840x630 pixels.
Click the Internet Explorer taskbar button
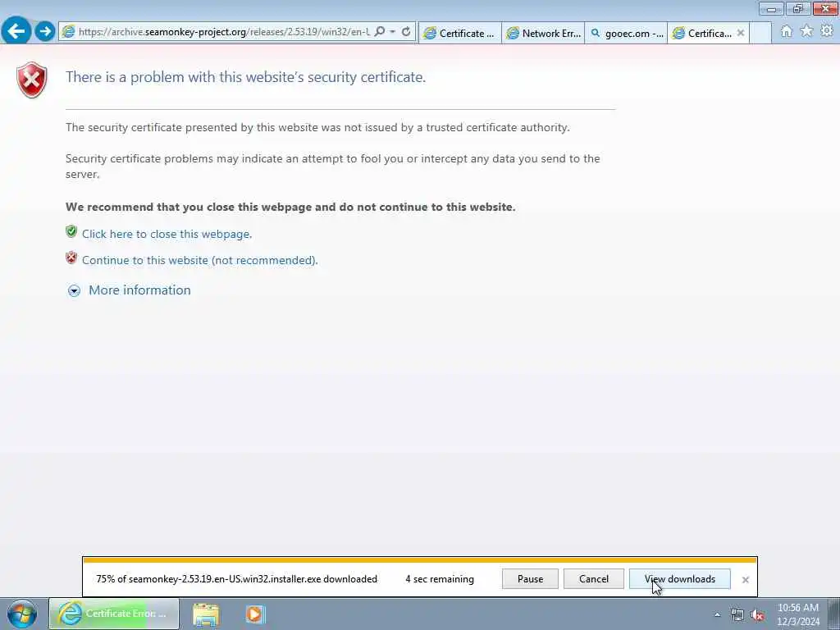point(113,614)
